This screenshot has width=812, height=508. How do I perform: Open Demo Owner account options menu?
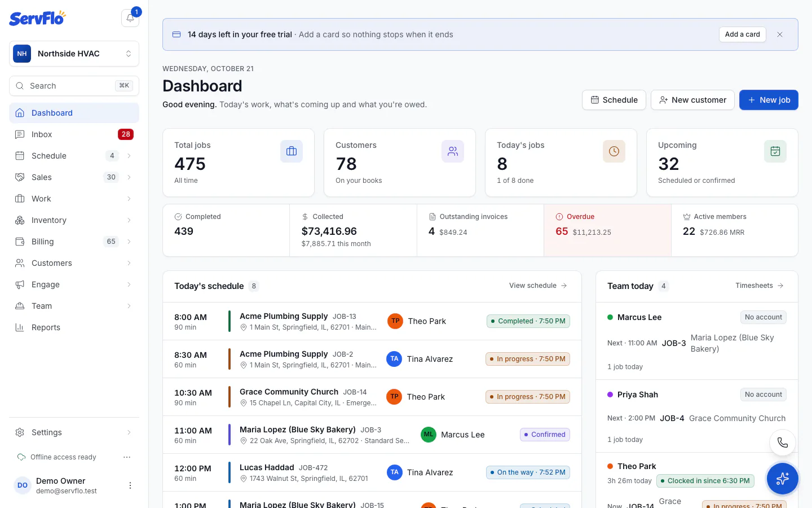click(130, 485)
